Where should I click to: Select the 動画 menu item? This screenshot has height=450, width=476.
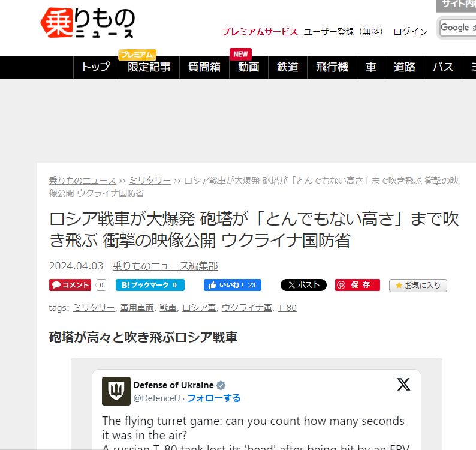click(x=249, y=67)
